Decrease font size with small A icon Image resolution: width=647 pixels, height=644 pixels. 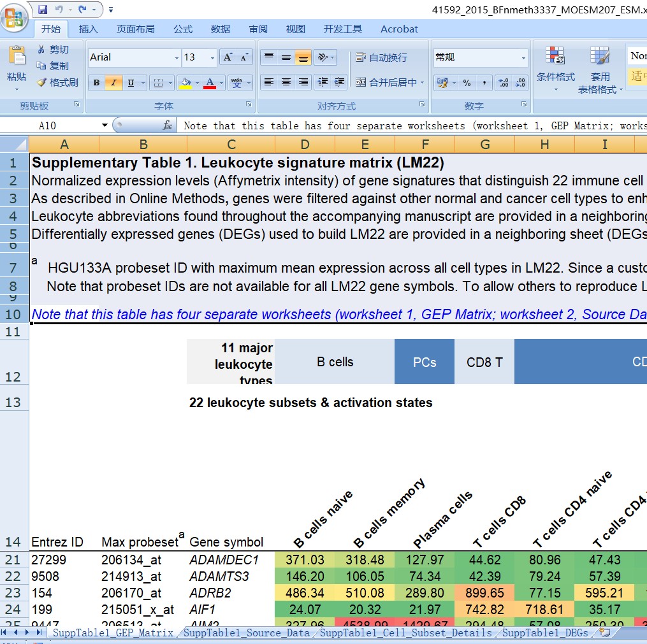click(244, 57)
